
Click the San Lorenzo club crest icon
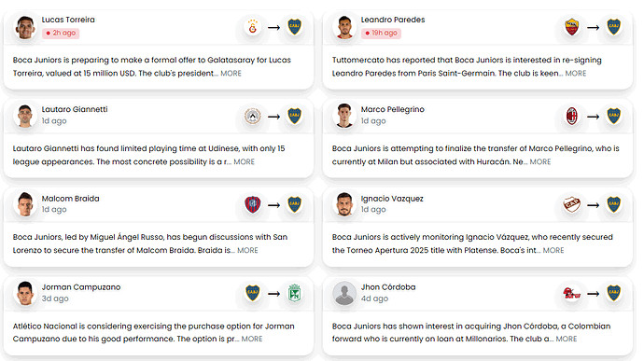coord(253,204)
